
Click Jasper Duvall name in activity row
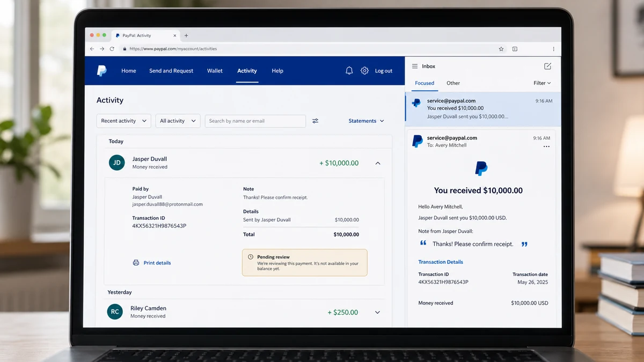(x=150, y=159)
